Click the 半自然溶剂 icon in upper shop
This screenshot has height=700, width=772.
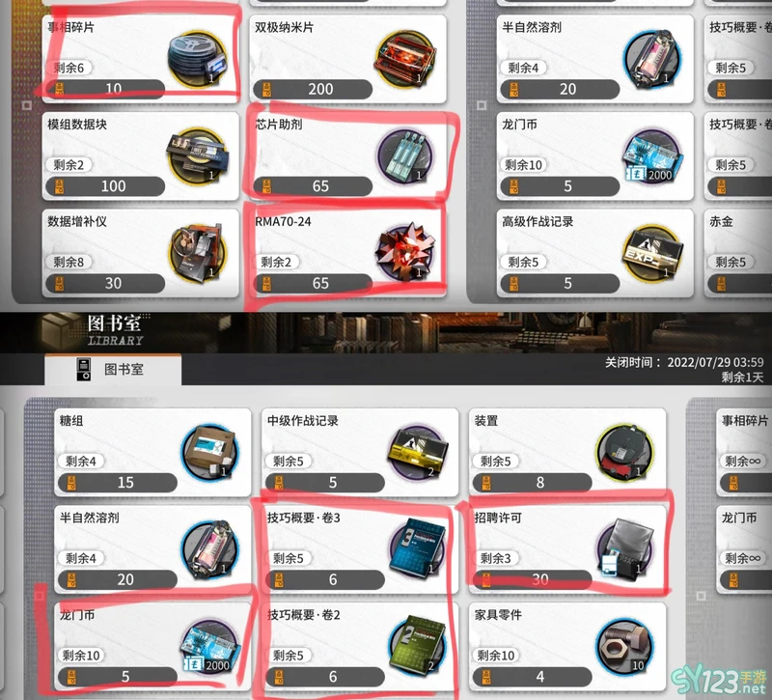[x=652, y=59]
